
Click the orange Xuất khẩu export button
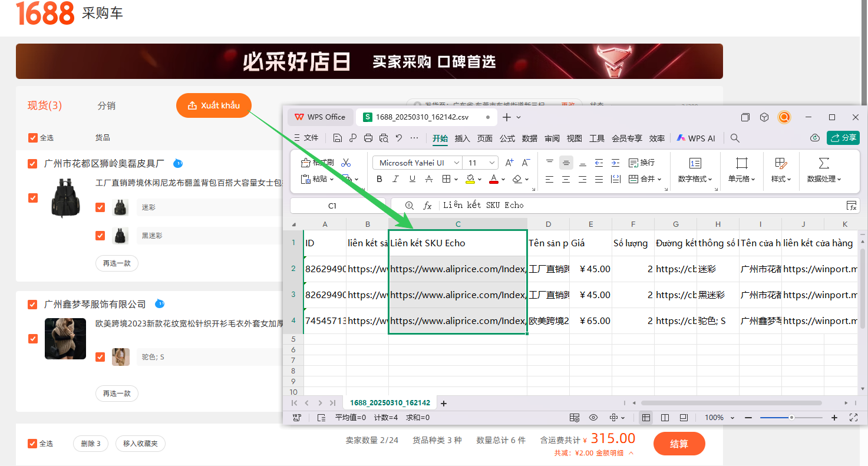coord(214,105)
